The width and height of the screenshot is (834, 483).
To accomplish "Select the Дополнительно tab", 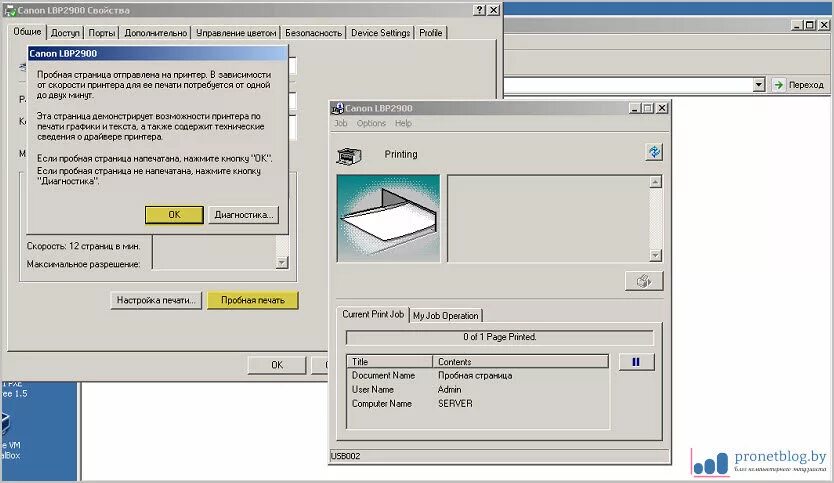I will coord(155,33).
